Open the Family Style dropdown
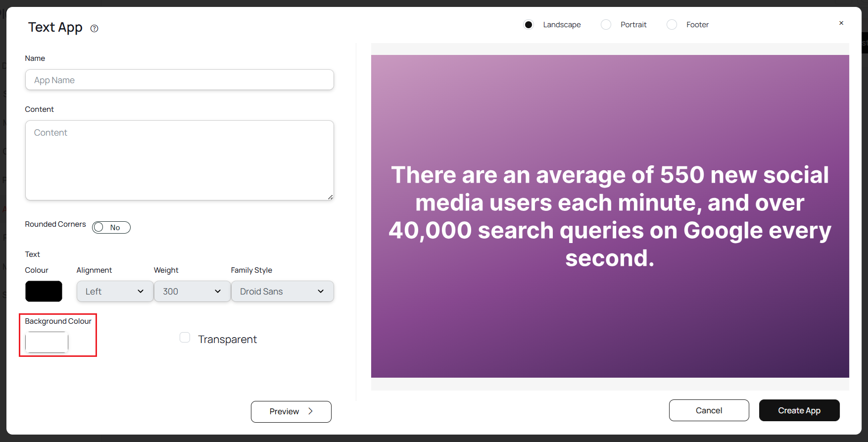Image resolution: width=868 pixels, height=442 pixels. [x=282, y=292]
